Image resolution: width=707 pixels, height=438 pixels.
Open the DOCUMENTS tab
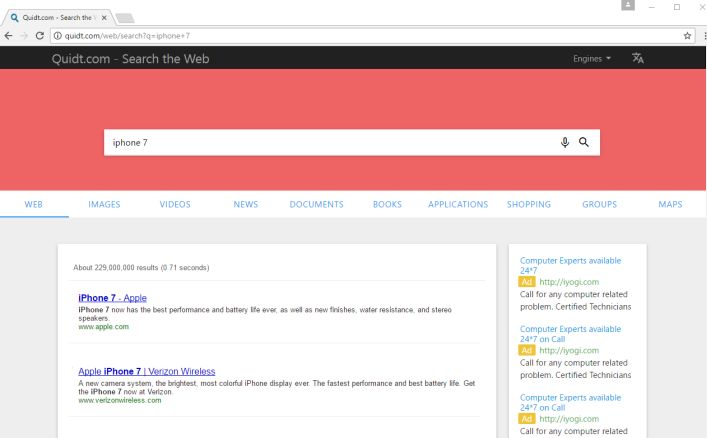point(317,204)
